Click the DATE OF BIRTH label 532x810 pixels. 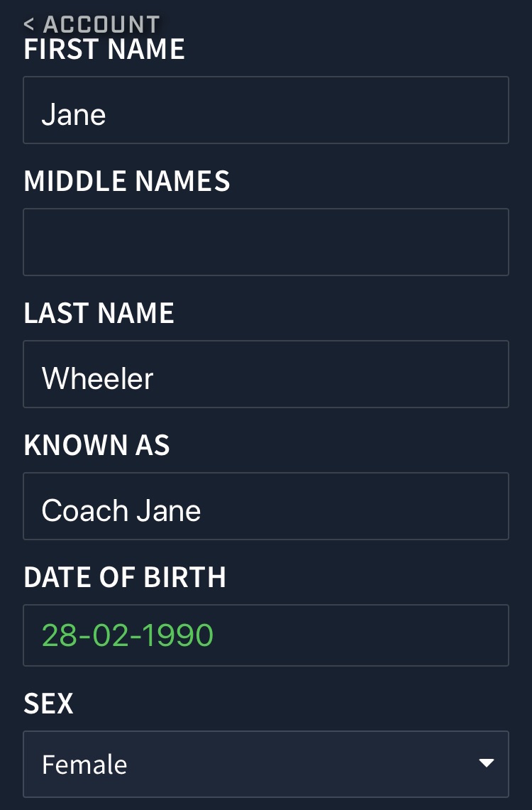[x=125, y=577]
